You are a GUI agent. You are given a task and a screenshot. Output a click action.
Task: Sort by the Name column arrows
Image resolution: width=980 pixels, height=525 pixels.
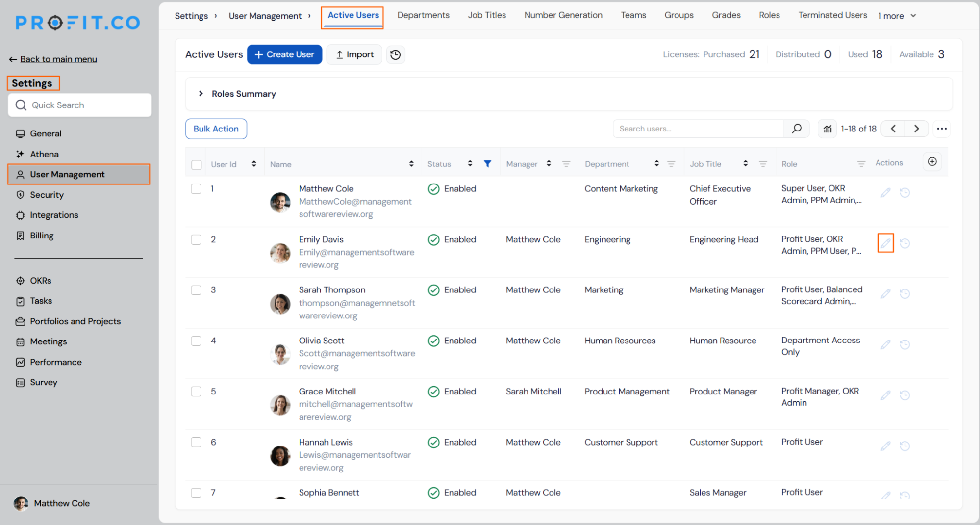point(411,164)
